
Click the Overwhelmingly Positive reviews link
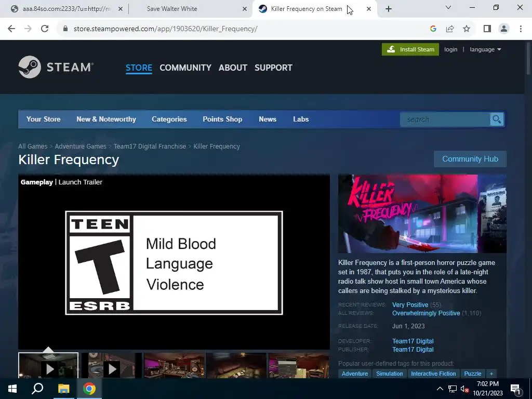coord(426,313)
